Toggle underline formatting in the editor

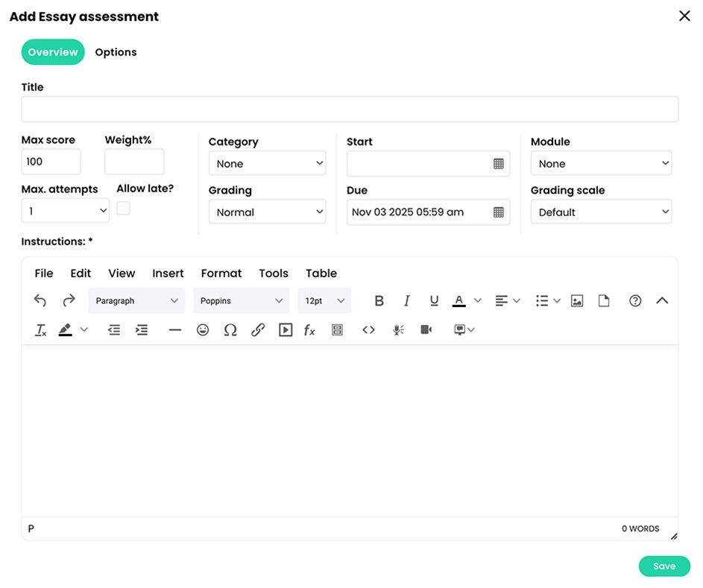point(434,300)
